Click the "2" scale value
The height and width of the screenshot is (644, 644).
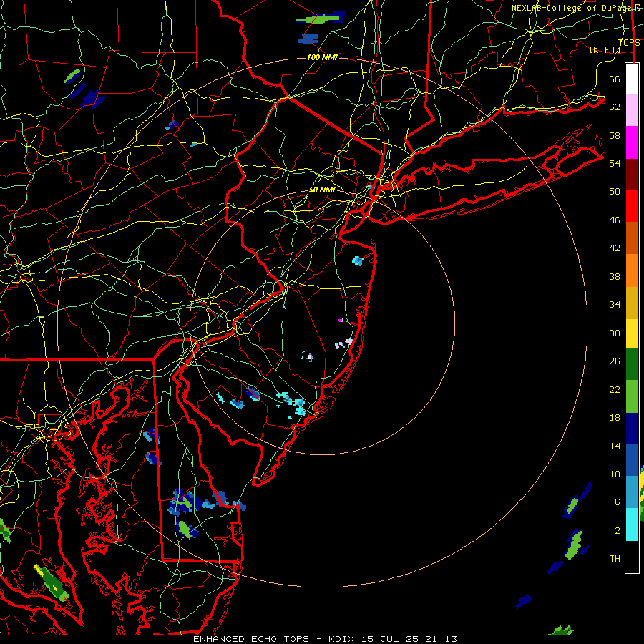617,531
